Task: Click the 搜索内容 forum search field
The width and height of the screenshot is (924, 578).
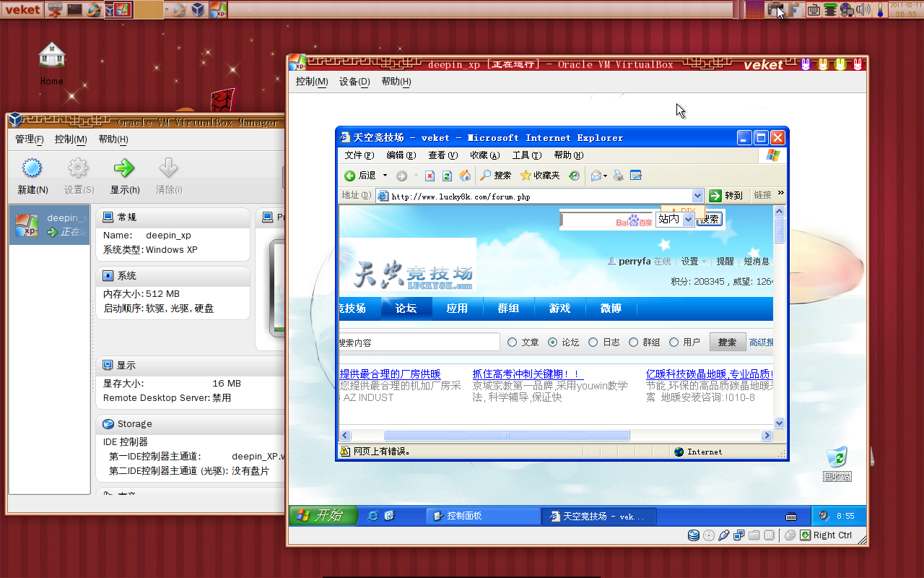Action: coord(419,342)
